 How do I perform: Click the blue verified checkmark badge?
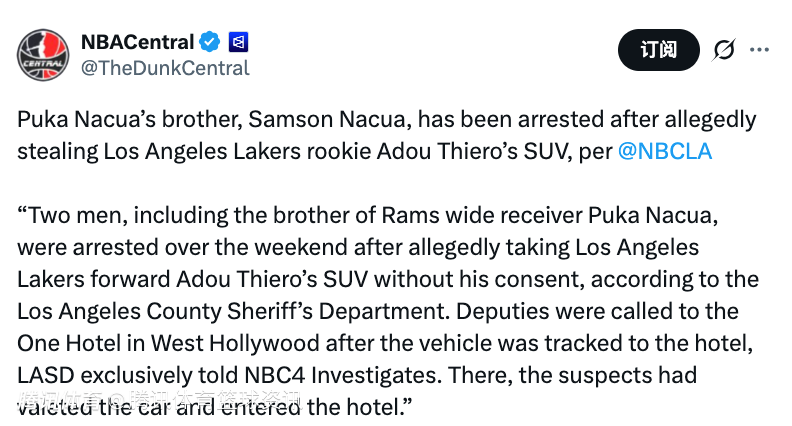click(x=209, y=42)
